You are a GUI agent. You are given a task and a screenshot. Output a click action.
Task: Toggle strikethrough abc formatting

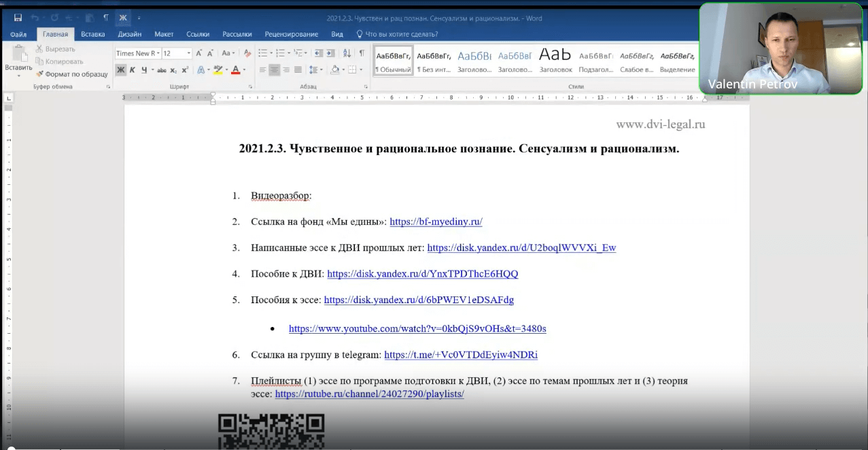coord(162,69)
